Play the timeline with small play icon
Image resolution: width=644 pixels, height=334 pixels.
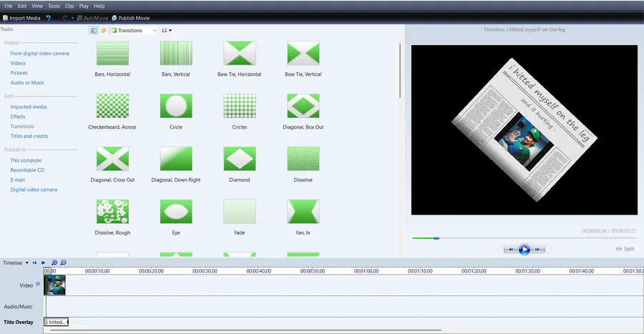[43, 262]
